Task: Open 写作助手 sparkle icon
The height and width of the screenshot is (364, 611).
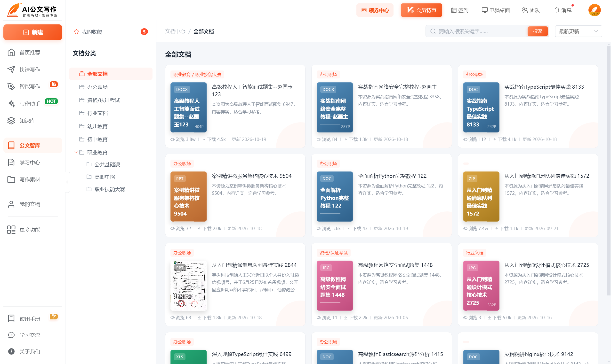Action: 11,103
